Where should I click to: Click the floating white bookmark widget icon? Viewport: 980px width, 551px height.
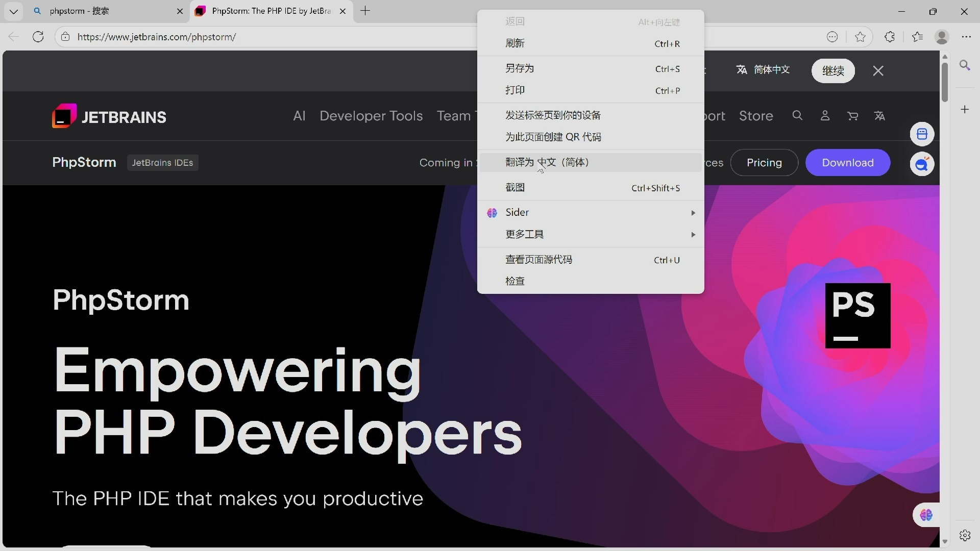(922, 134)
